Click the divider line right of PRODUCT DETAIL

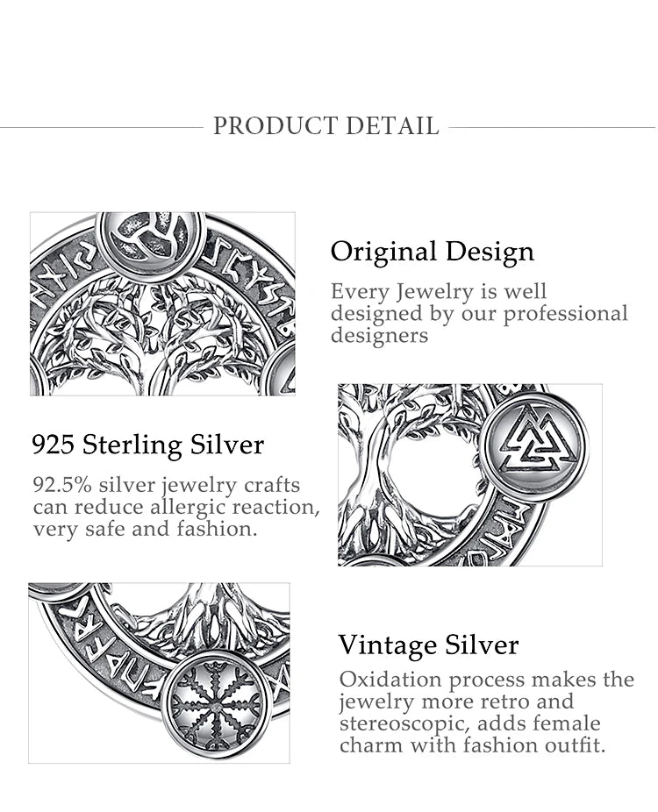coord(553,127)
